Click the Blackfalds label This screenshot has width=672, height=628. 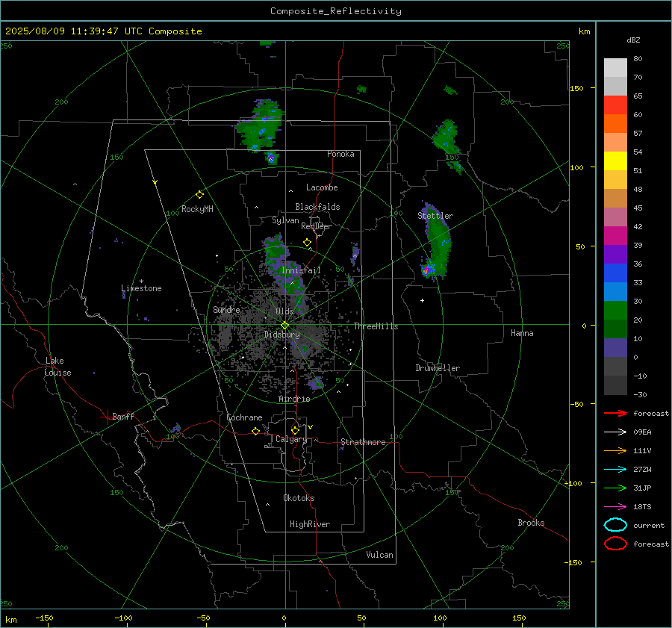[x=317, y=207]
